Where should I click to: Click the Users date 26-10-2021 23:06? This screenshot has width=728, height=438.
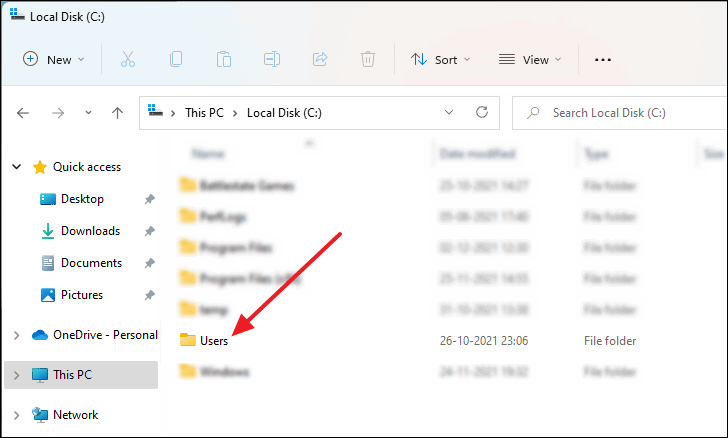coord(484,340)
